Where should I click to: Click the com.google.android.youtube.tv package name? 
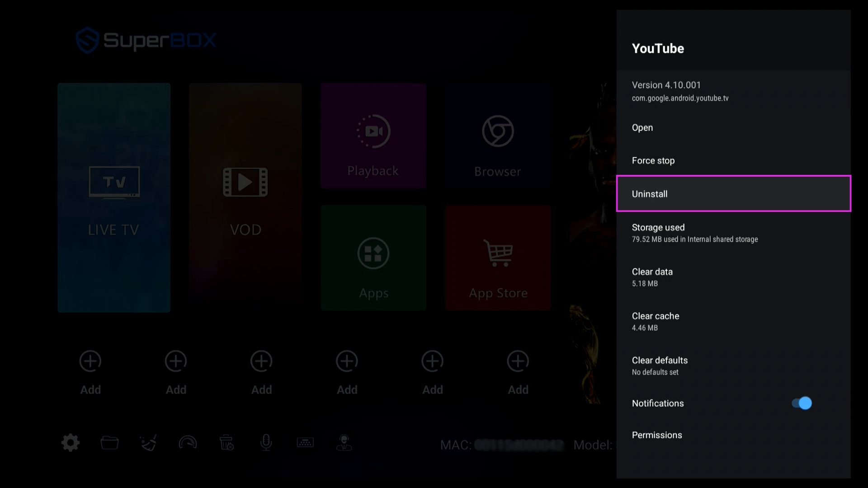point(680,98)
